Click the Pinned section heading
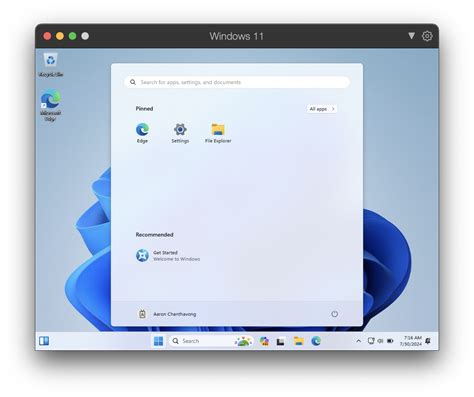474x397 pixels. tap(144, 109)
